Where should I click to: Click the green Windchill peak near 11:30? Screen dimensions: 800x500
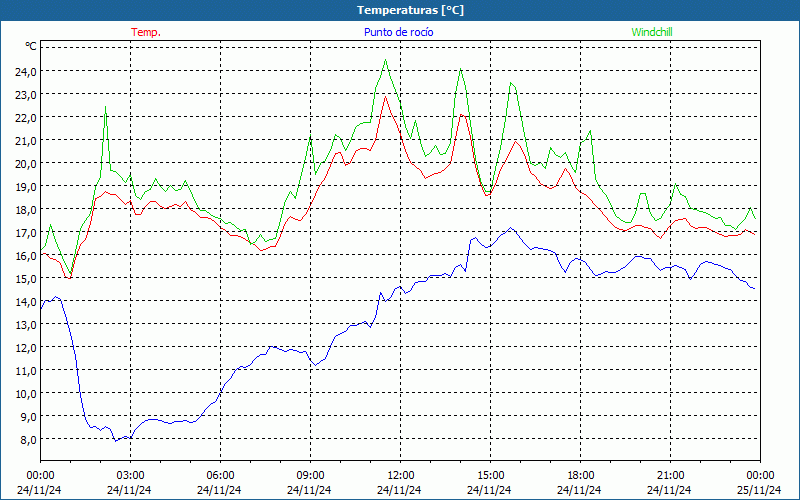[x=385, y=60]
